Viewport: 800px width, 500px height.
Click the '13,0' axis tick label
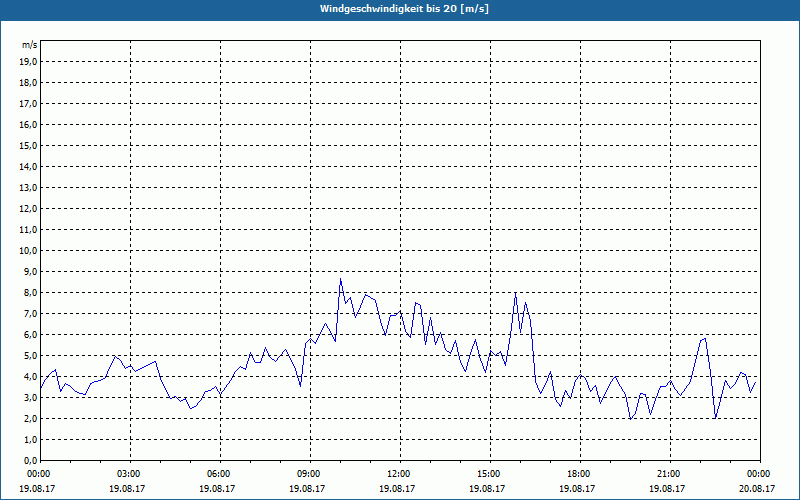28,187
